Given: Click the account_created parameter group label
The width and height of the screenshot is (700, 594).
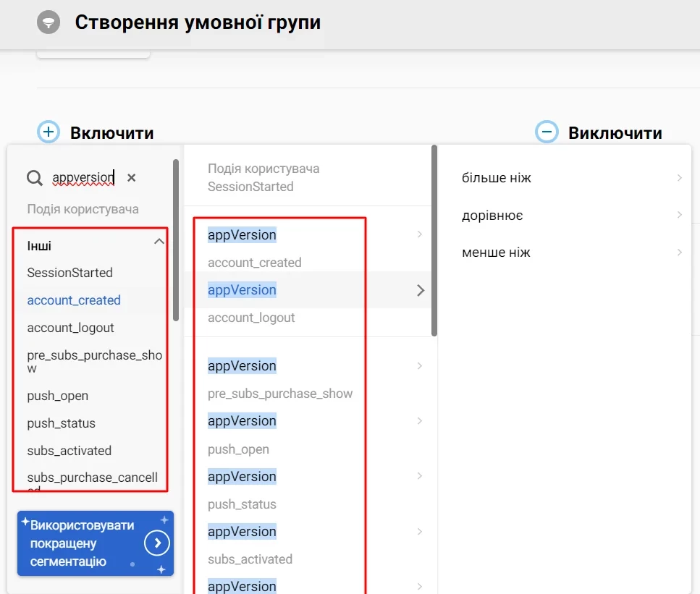Looking at the screenshot, I should point(255,263).
